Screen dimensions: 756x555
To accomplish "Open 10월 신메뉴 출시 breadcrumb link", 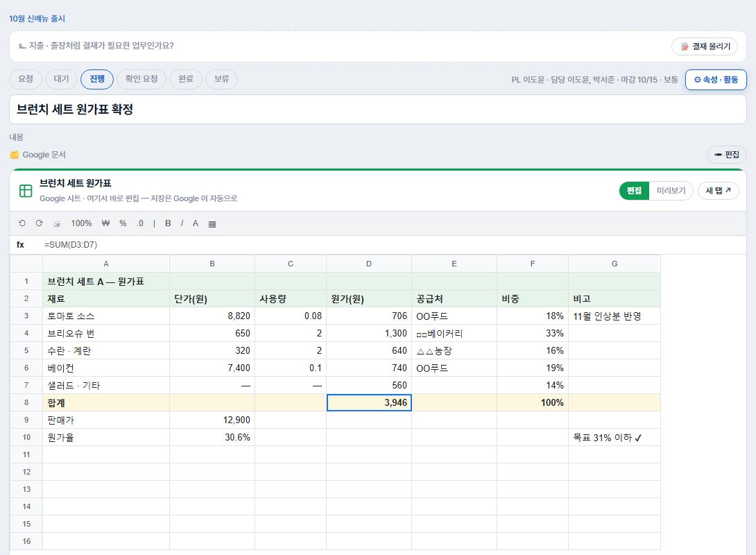I will [x=37, y=18].
